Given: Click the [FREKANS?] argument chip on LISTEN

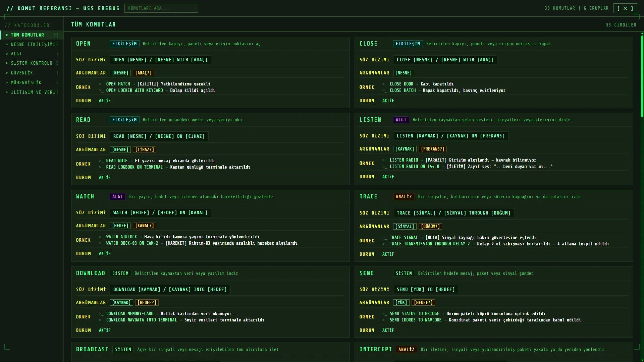Looking at the screenshot, I should coord(433,149).
